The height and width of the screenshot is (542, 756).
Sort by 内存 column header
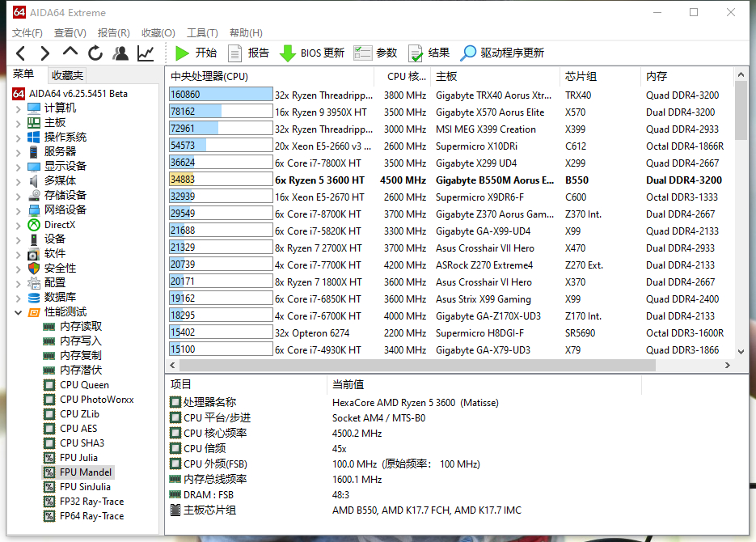click(687, 76)
